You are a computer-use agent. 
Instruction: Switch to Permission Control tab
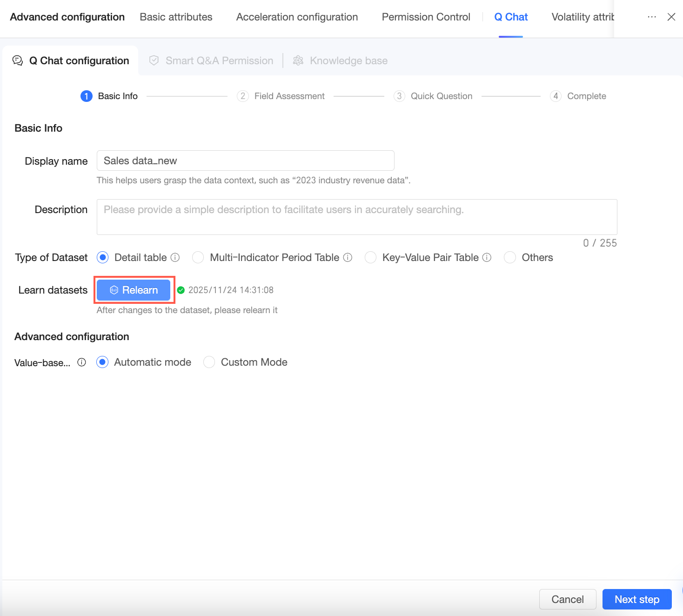click(426, 17)
